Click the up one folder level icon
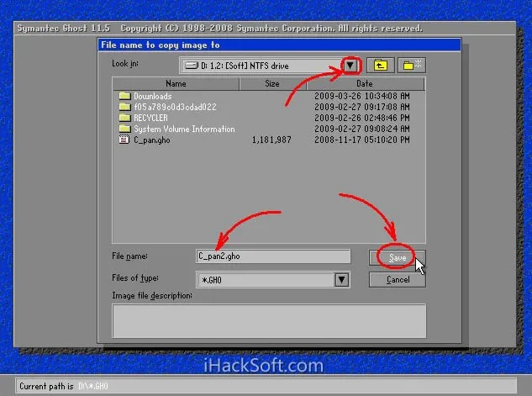 coord(381,65)
